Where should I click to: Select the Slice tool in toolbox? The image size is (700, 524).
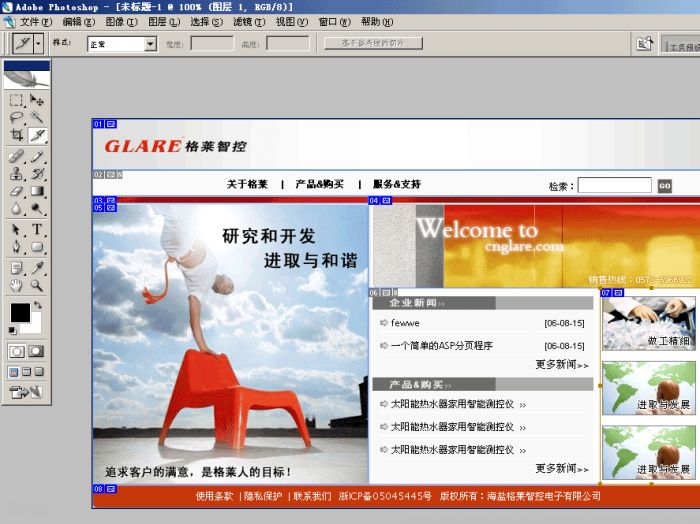click(x=37, y=135)
